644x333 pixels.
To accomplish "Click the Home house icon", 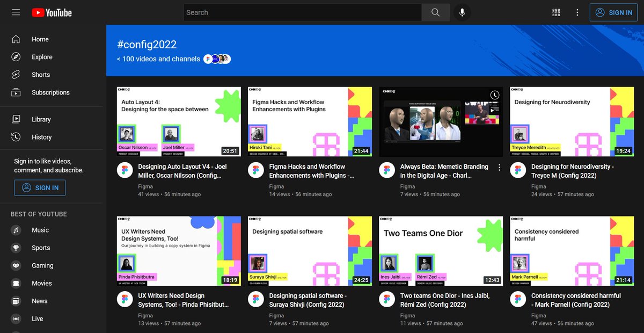I will pyautogui.click(x=16, y=39).
